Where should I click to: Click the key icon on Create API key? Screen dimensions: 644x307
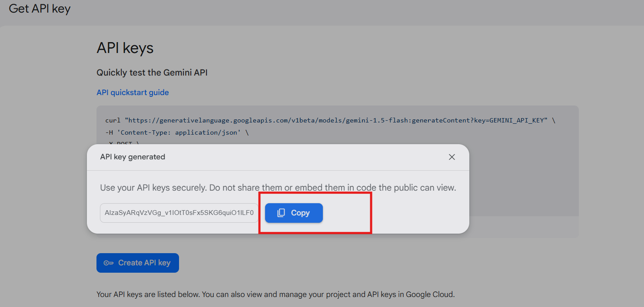(x=108, y=263)
